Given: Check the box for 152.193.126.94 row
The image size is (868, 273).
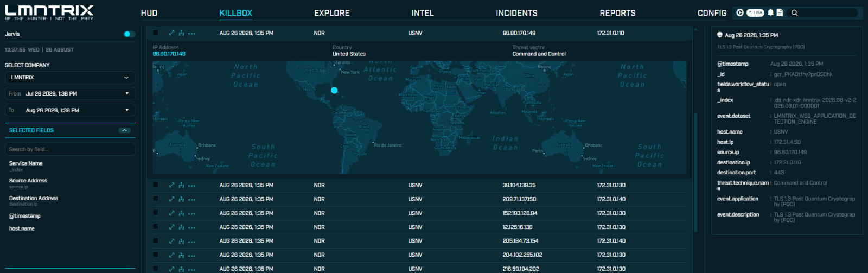Looking at the screenshot, I should point(156,213).
